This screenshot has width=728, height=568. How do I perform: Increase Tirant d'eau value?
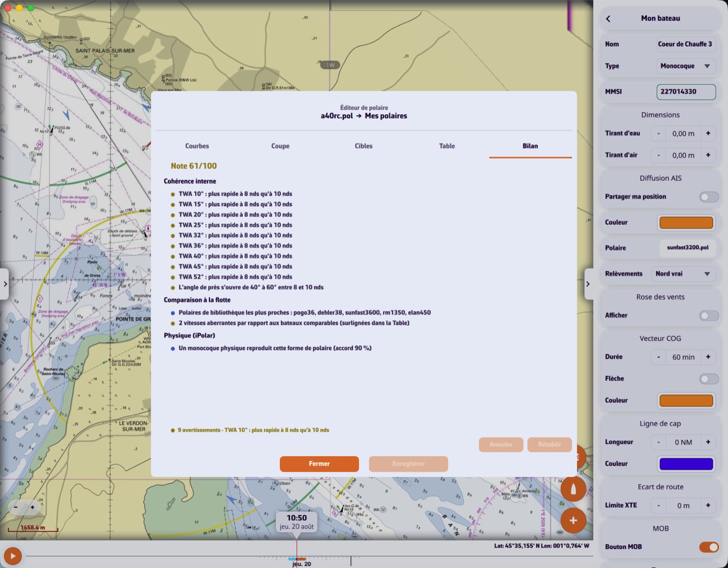click(x=708, y=134)
